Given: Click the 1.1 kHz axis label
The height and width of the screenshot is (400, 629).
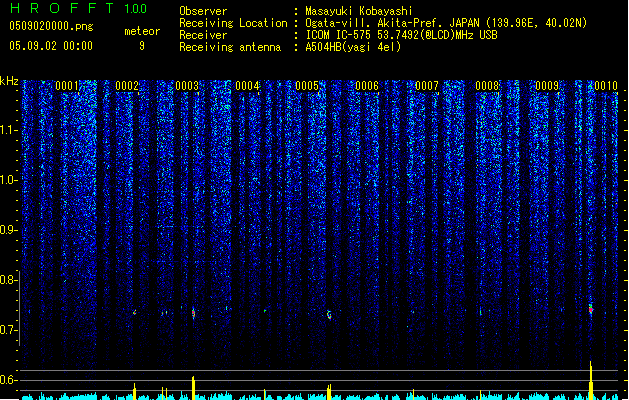Looking at the screenshot, I should pos(8,130).
